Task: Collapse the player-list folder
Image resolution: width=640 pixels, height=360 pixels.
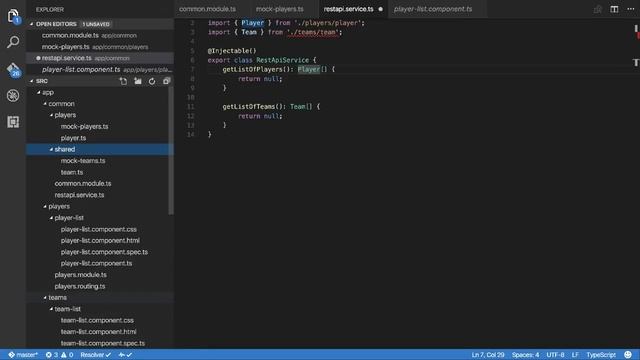Action: (x=51, y=218)
